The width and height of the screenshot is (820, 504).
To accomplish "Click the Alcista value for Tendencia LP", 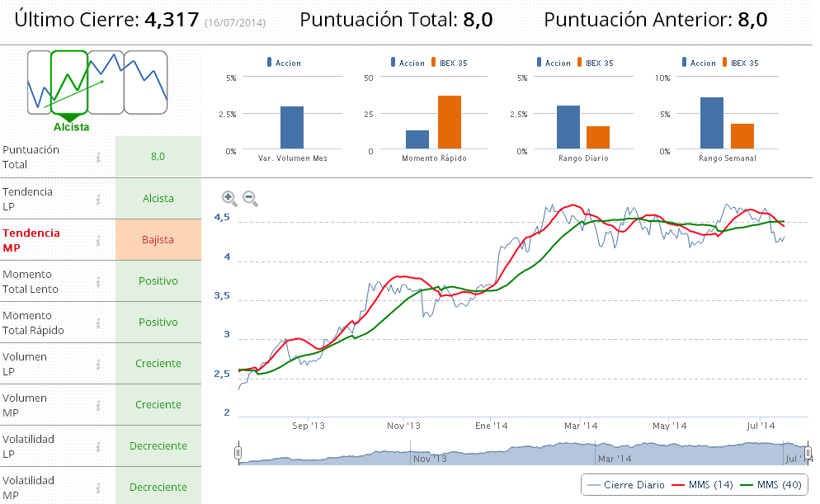I will point(158,199).
